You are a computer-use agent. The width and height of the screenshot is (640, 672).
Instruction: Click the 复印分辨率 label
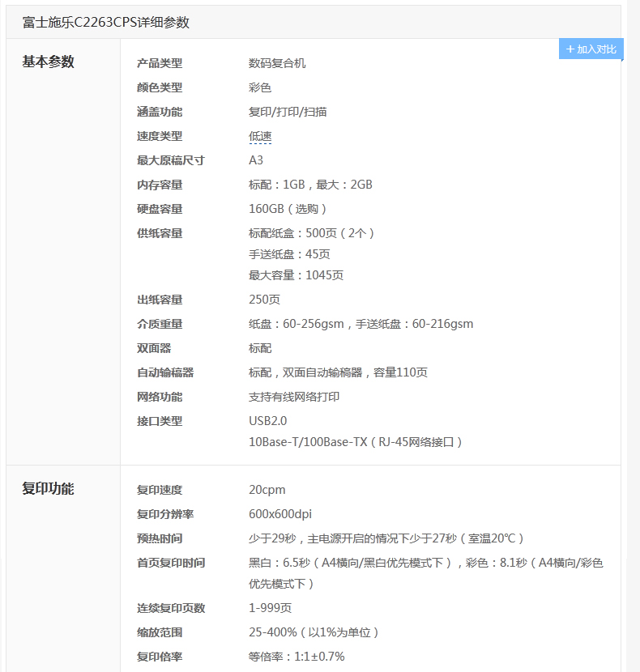[165, 514]
